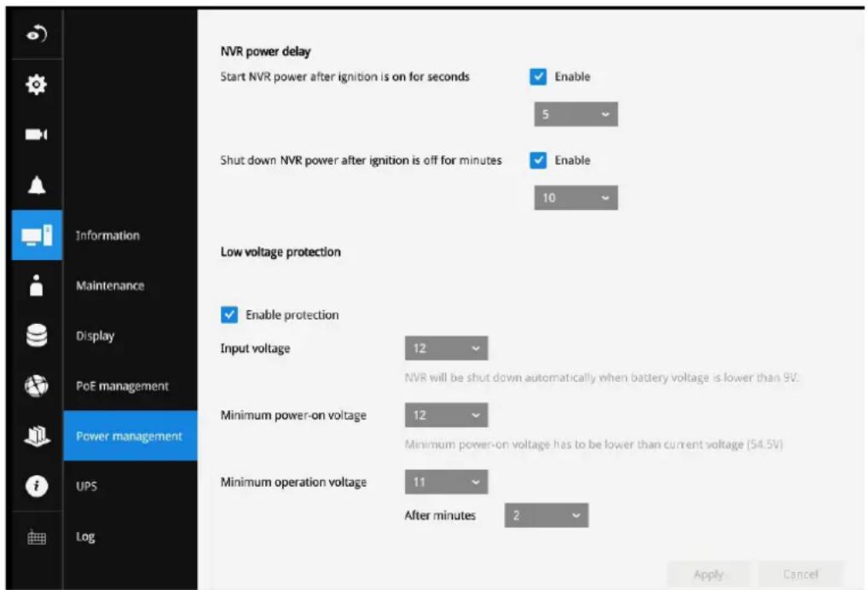Open the gear settings icon
This screenshot has width=868, height=590.
click(x=37, y=84)
